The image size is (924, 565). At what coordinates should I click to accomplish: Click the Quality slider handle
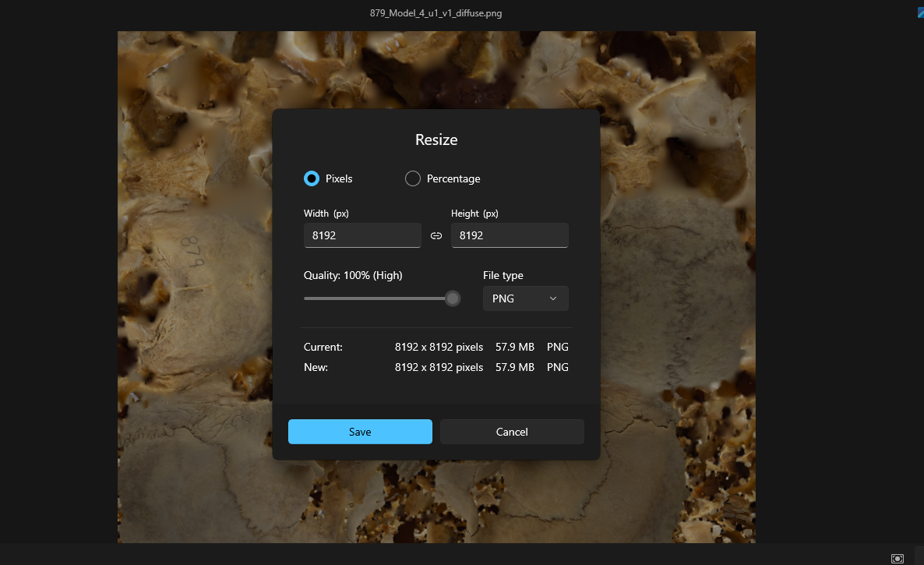453,298
